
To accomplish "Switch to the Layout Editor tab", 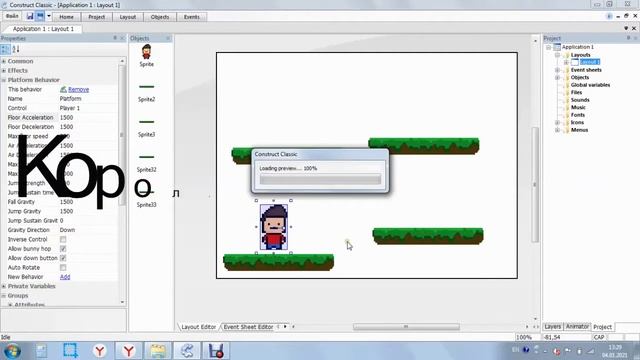I will (198, 327).
